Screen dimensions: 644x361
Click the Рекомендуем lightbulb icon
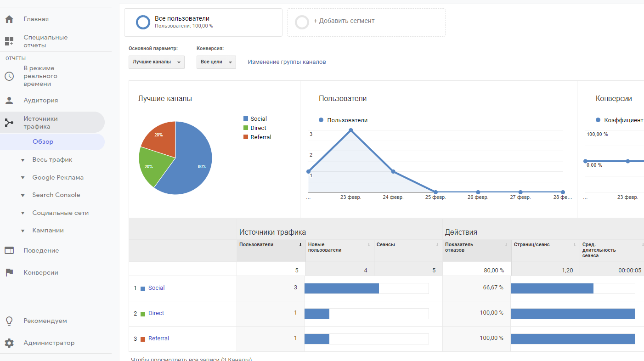point(9,321)
